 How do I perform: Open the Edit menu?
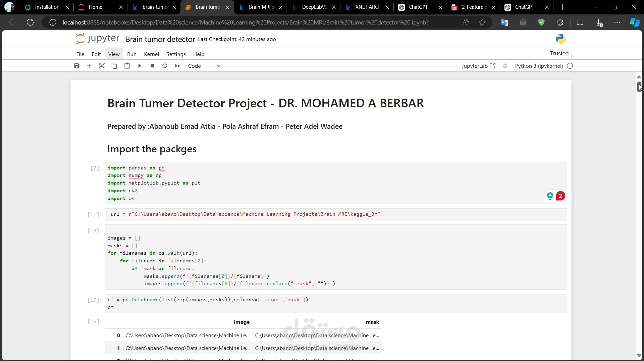tap(96, 54)
